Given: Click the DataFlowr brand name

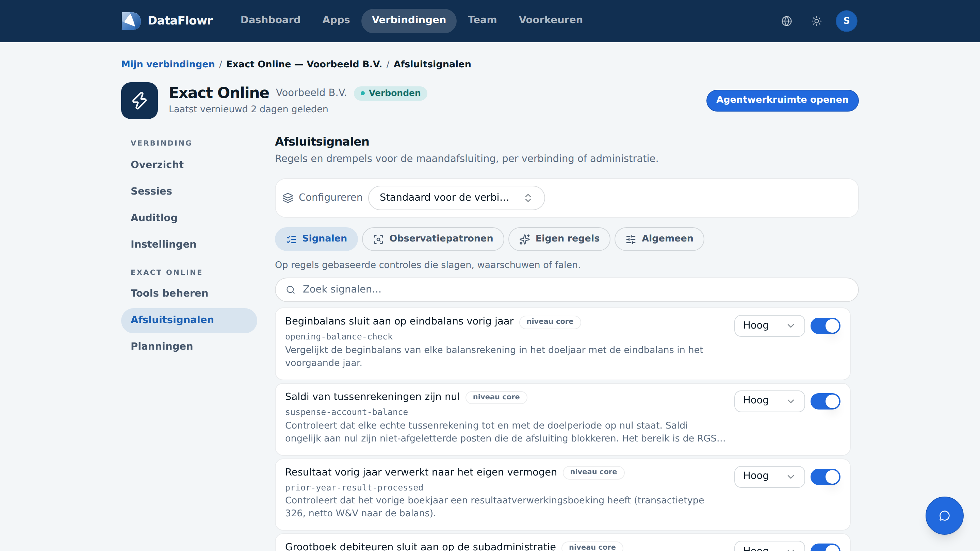Looking at the screenshot, I should [180, 20].
